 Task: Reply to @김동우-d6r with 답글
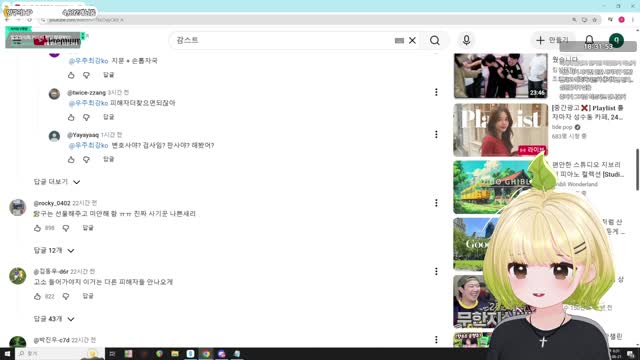tap(88, 296)
